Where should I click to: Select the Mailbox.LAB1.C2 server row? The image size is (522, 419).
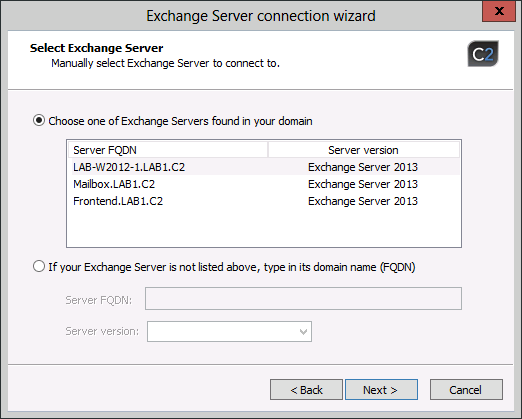(264, 184)
